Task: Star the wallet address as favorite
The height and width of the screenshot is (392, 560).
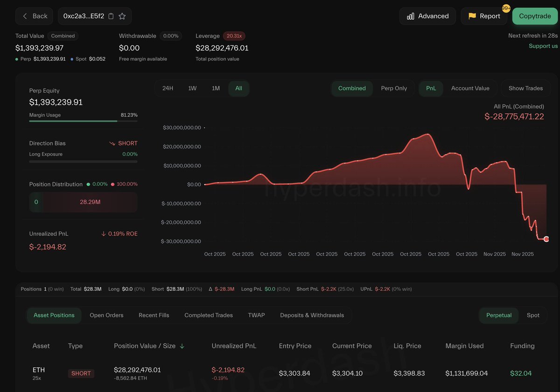Action: 122,16
